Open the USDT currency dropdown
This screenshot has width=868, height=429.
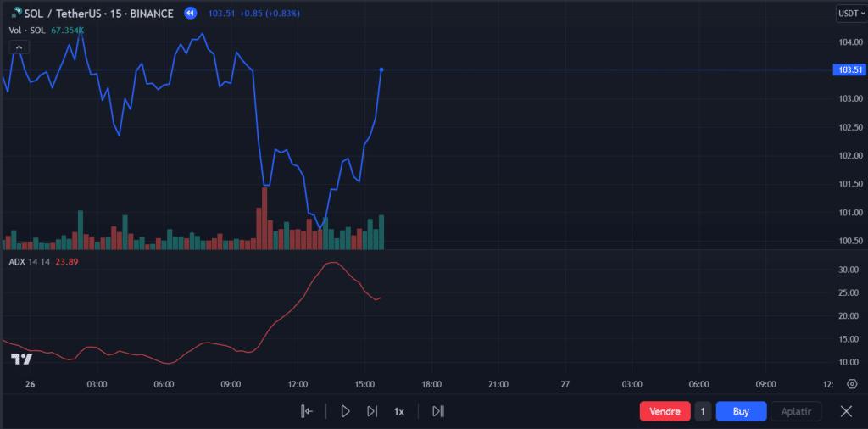(x=851, y=14)
